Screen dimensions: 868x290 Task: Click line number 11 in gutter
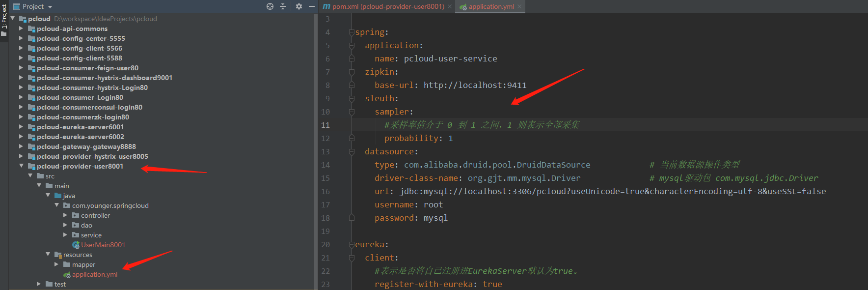tap(325, 125)
